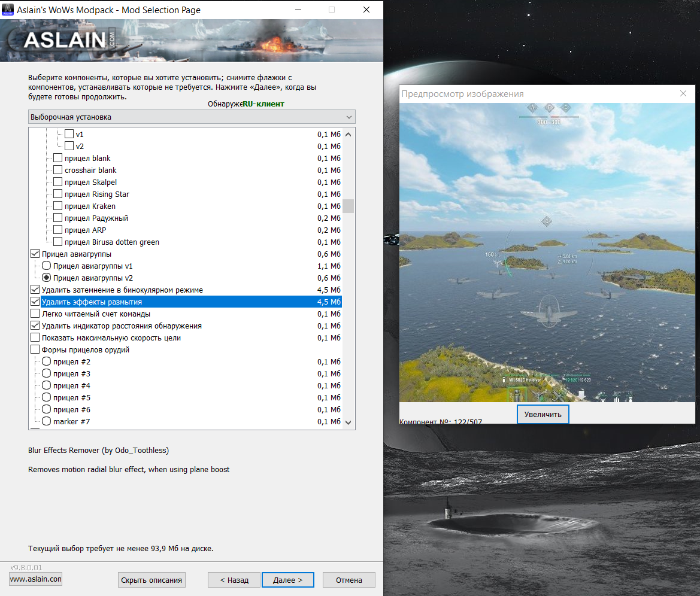Select radio 'marker #7'
The image size is (700, 596).
pos(47,421)
